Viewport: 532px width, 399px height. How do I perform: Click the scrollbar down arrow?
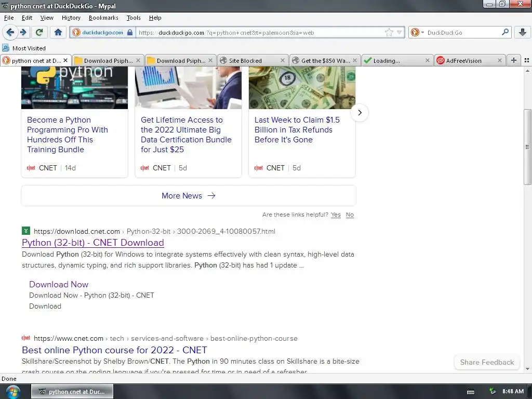coord(527,369)
